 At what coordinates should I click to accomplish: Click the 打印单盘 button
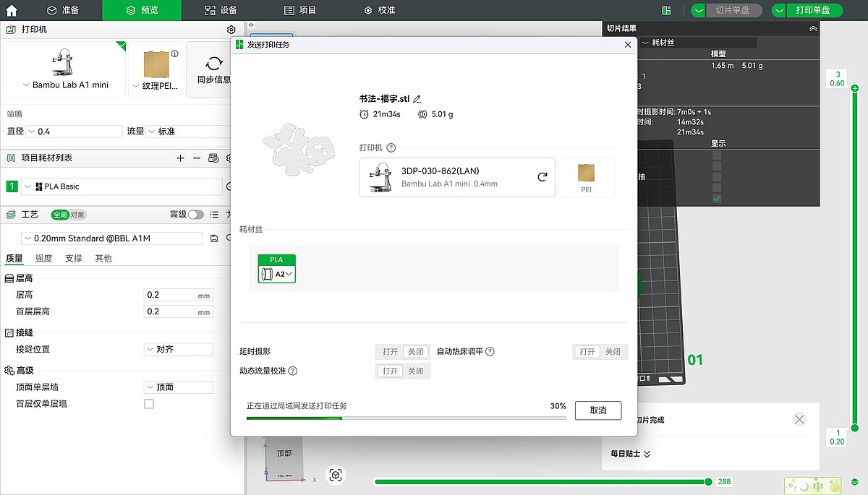coord(814,10)
